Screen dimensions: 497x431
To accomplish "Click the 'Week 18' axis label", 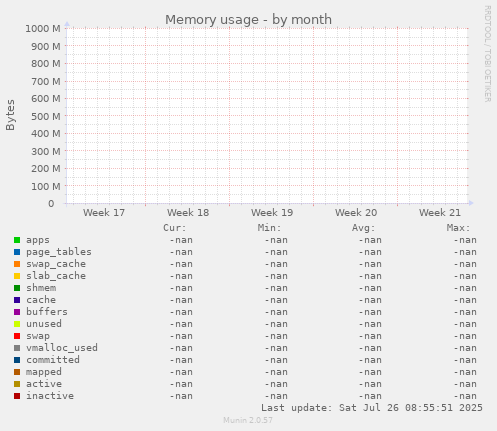I will pos(188,213).
